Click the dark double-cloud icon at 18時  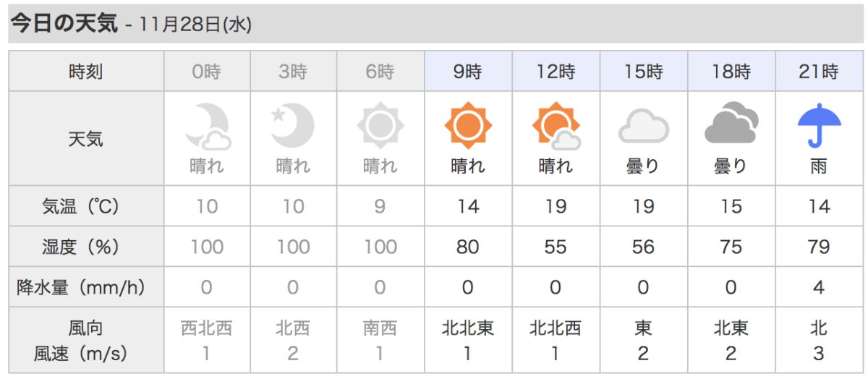pos(731,124)
